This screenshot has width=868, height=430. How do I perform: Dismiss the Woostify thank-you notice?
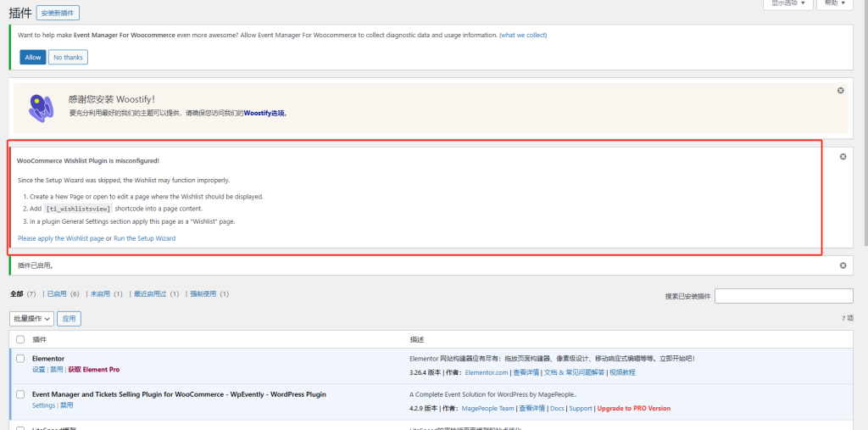840,91
